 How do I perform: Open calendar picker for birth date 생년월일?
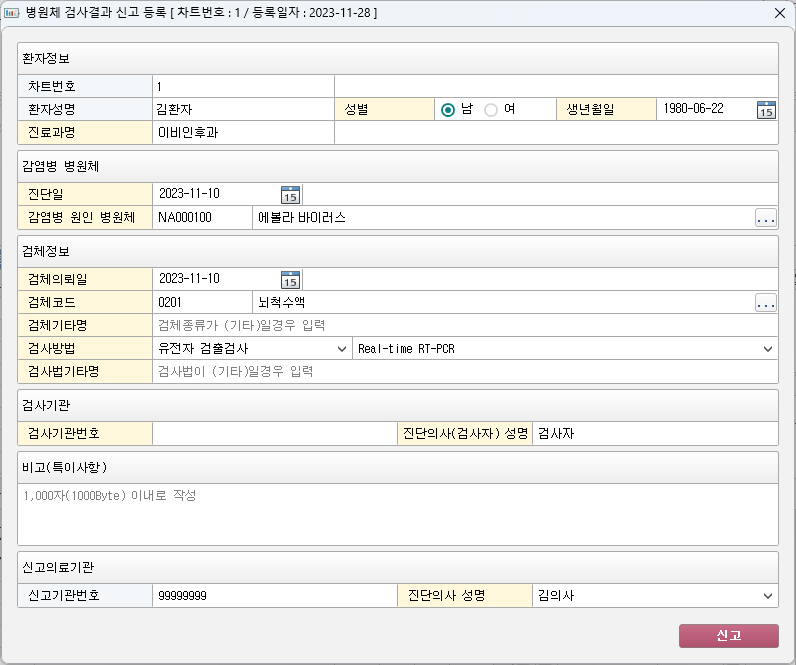coord(766,110)
